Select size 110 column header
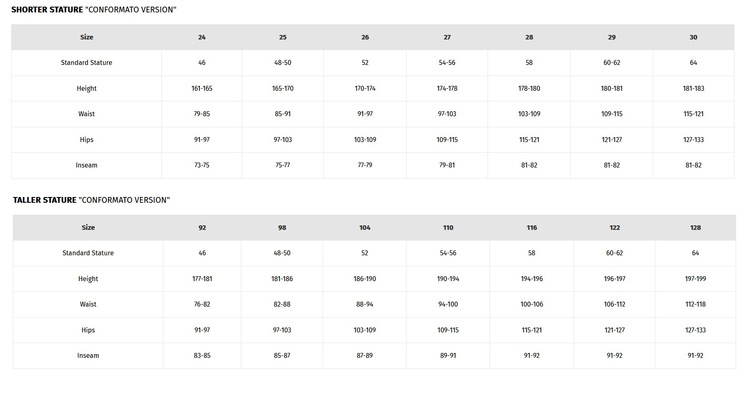 (x=447, y=228)
